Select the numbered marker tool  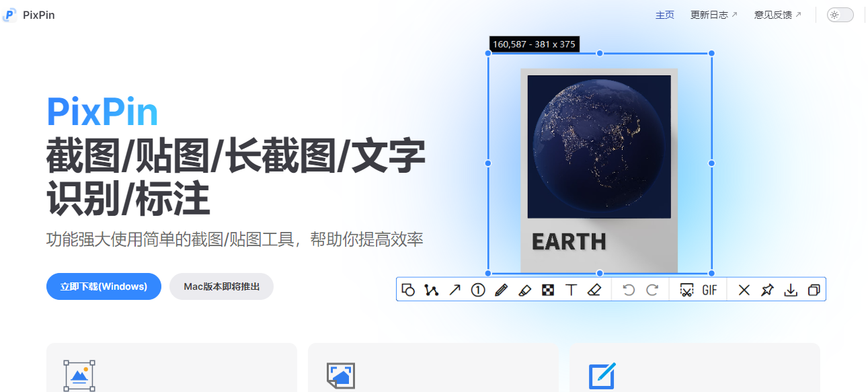pyautogui.click(x=478, y=290)
